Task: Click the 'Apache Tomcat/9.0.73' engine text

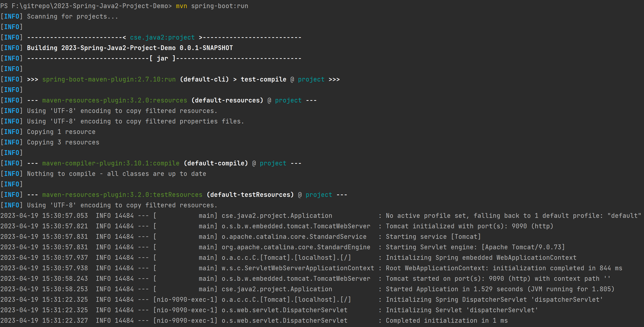Action: click(x=523, y=247)
